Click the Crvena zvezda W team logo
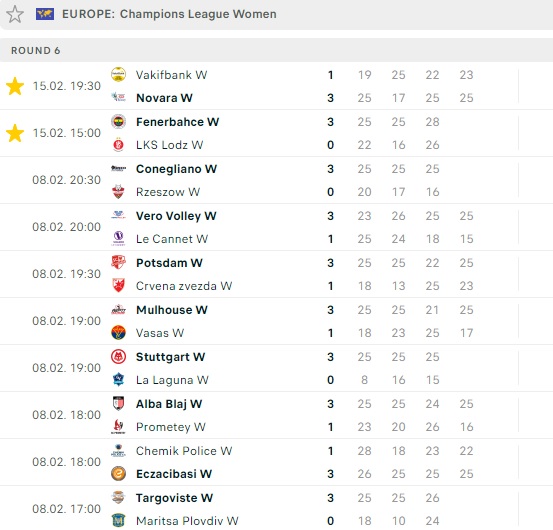The image size is (553, 530). pos(118,286)
